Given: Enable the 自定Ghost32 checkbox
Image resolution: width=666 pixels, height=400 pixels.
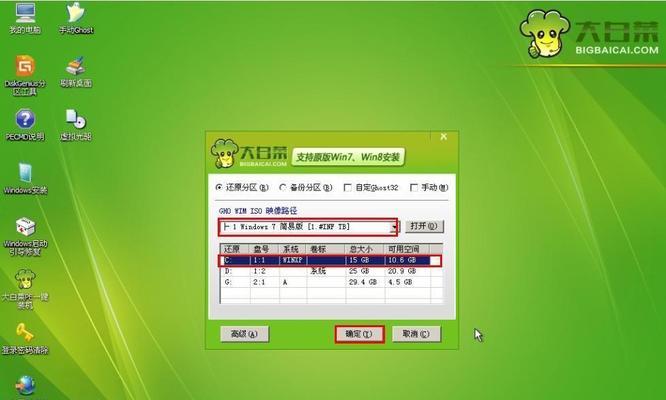Looking at the screenshot, I should click(347, 187).
